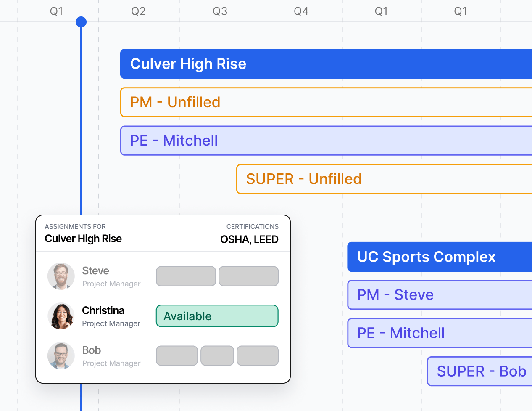The width and height of the screenshot is (532, 411).
Task: Click the OSHA, LEED certifications text
Action: (x=249, y=239)
